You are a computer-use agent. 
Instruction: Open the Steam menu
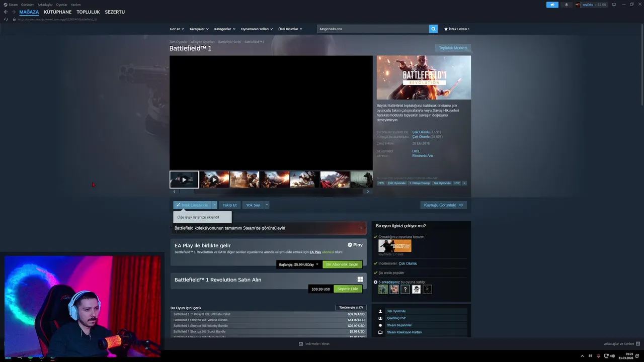(13, 5)
